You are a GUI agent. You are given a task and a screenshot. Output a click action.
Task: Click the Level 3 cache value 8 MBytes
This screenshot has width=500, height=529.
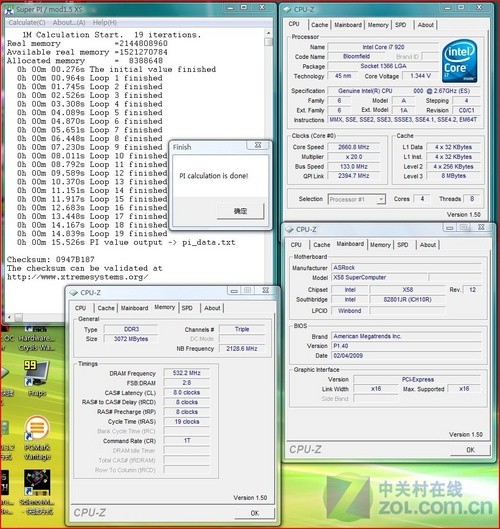(x=453, y=176)
